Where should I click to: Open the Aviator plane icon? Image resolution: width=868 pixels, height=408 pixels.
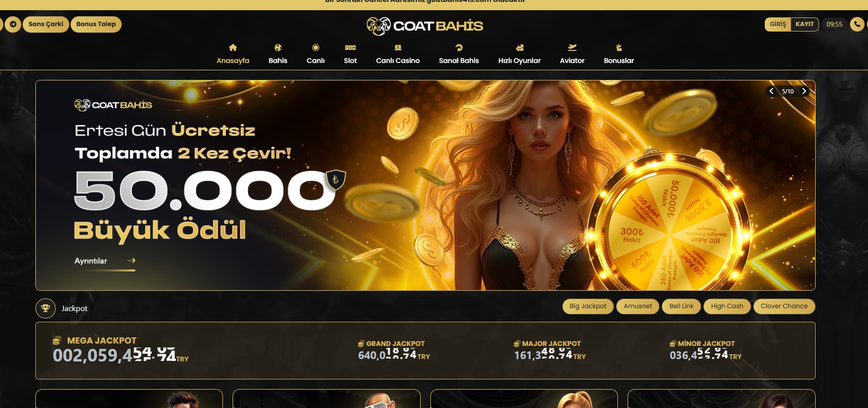click(x=572, y=47)
